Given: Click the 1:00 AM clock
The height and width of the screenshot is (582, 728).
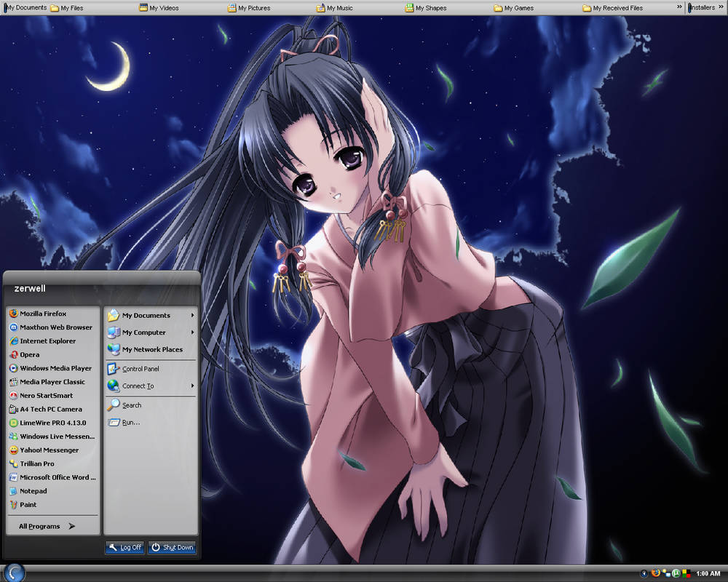Looking at the screenshot, I should tap(708, 574).
